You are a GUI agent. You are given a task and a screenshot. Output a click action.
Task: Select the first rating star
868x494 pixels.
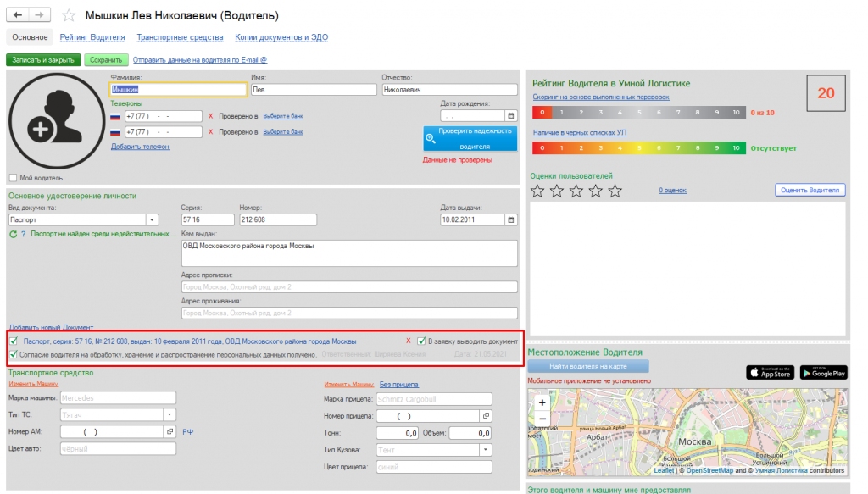[x=537, y=191]
